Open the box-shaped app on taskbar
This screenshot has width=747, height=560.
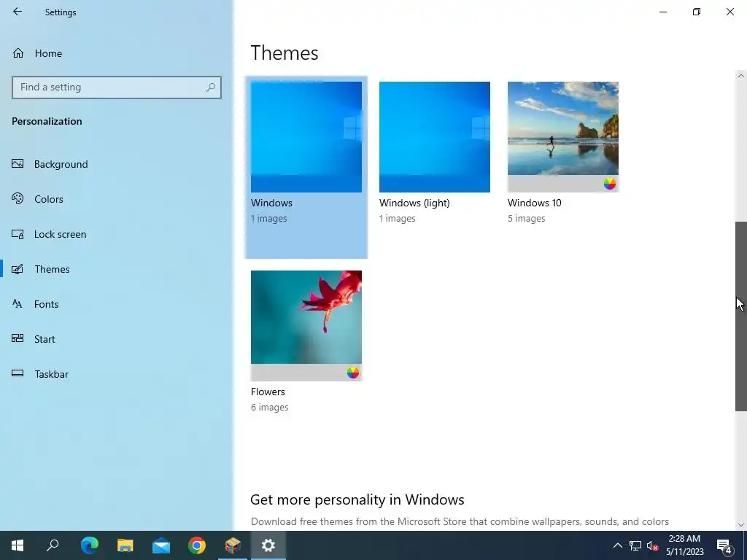click(x=233, y=545)
